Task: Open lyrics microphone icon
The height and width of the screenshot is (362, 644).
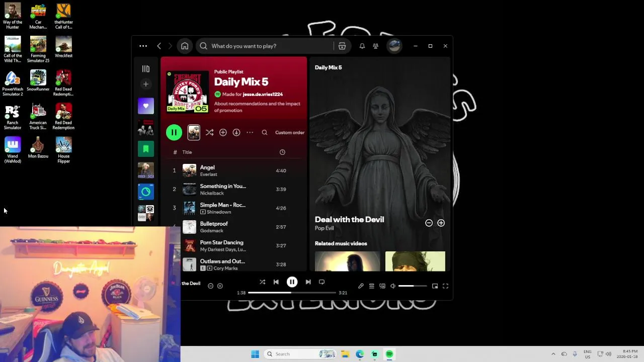Action: pos(361,286)
